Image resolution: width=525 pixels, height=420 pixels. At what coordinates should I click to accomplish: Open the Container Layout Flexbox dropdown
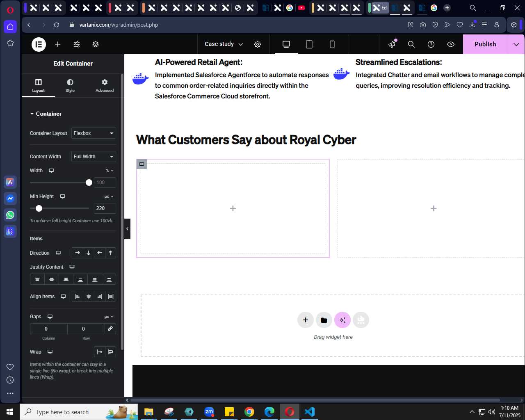(x=94, y=133)
